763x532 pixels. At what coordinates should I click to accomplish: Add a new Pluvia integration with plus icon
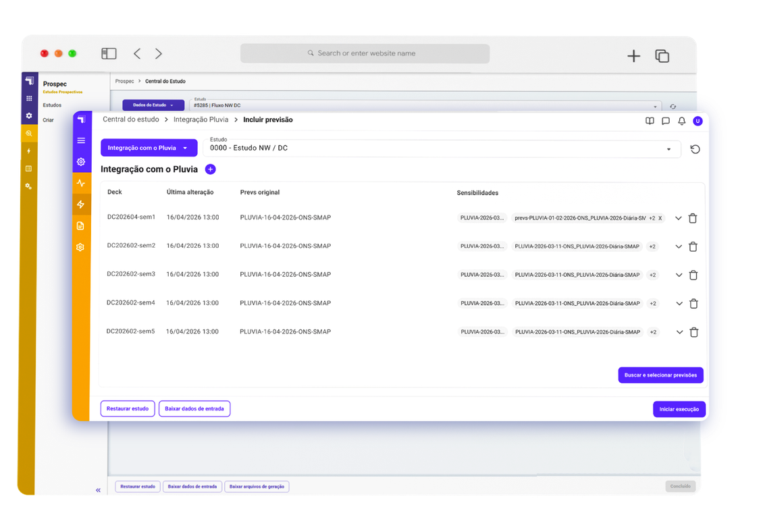click(x=210, y=169)
